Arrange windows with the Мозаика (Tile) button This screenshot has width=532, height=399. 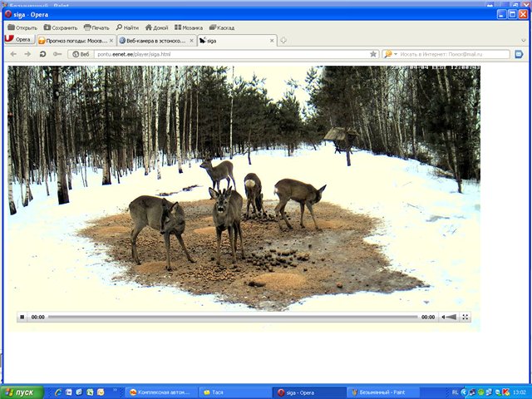[x=189, y=27]
